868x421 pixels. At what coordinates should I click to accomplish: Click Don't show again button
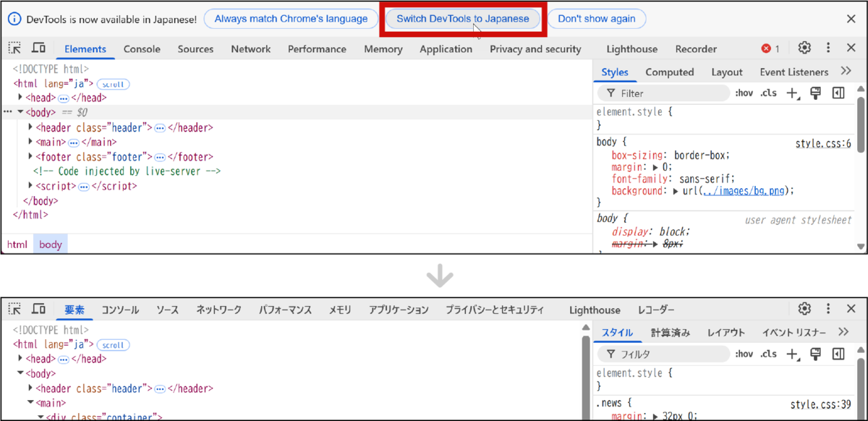(x=597, y=19)
